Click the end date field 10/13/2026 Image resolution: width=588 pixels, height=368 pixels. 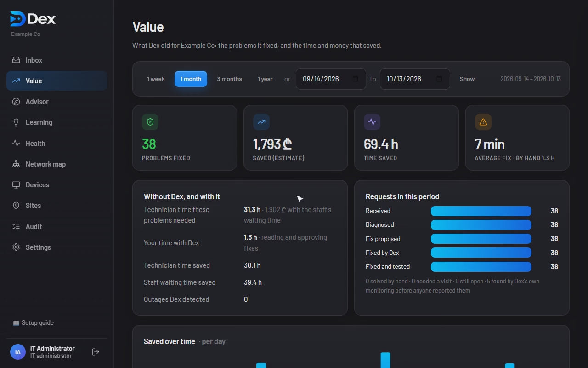click(x=415, y=79)
